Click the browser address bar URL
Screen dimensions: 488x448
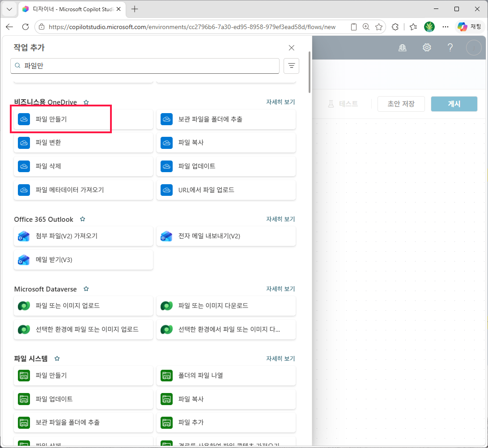[192, 27]
